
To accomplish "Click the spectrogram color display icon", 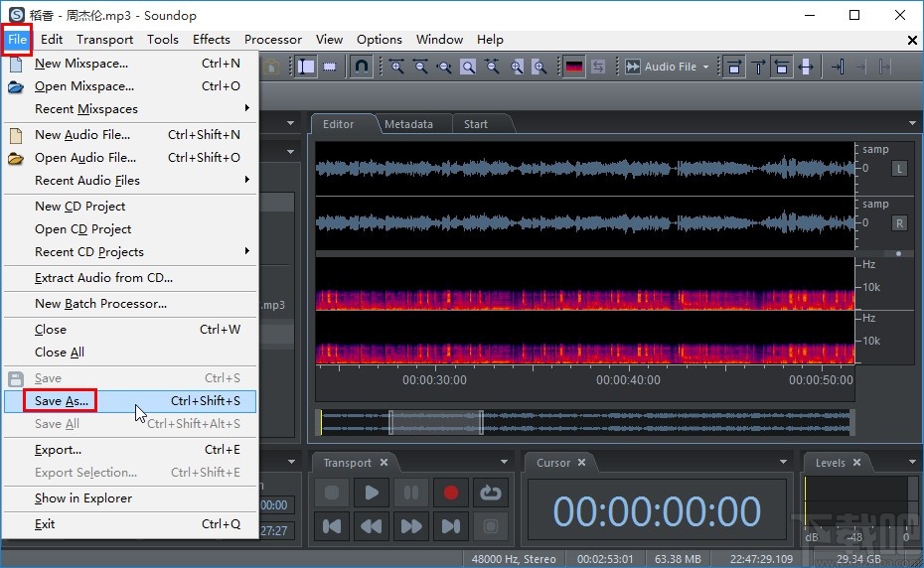I will pos(574,67).
